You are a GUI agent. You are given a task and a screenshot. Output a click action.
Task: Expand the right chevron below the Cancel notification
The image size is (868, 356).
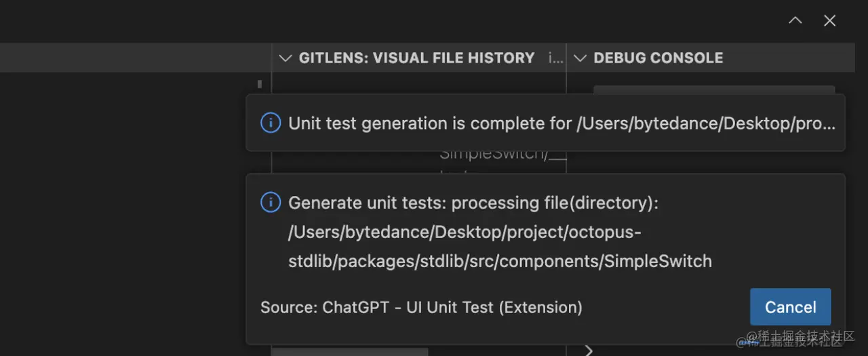[x=589, y=351]
